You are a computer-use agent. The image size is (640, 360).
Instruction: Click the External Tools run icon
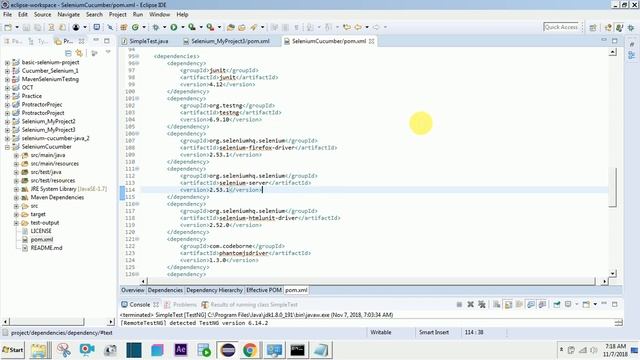(x=210, y=27)
